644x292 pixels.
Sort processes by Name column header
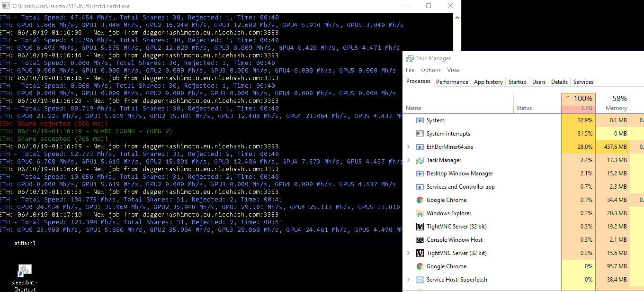click(x=458, y=103)
